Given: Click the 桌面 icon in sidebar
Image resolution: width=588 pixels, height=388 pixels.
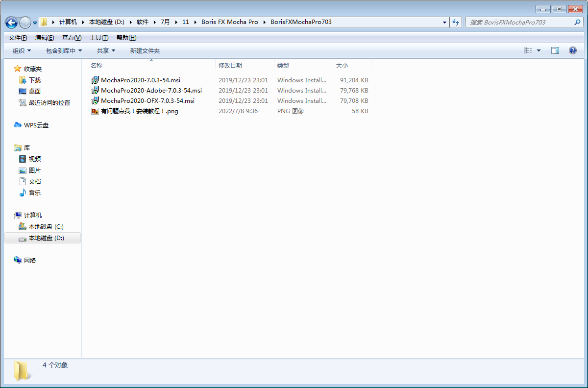Looking at the screenshot, I should pos(23,91).
